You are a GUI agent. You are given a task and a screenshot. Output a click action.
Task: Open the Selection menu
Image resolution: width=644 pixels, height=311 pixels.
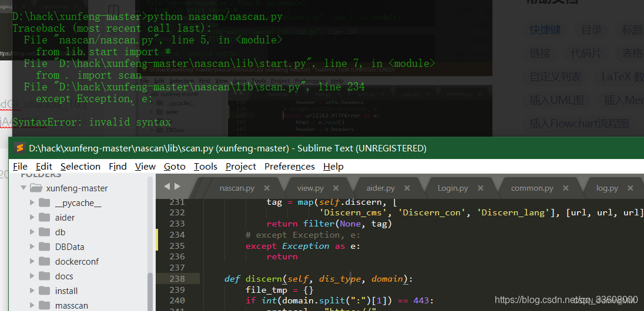pyautogui.click(x=80, y=167)
